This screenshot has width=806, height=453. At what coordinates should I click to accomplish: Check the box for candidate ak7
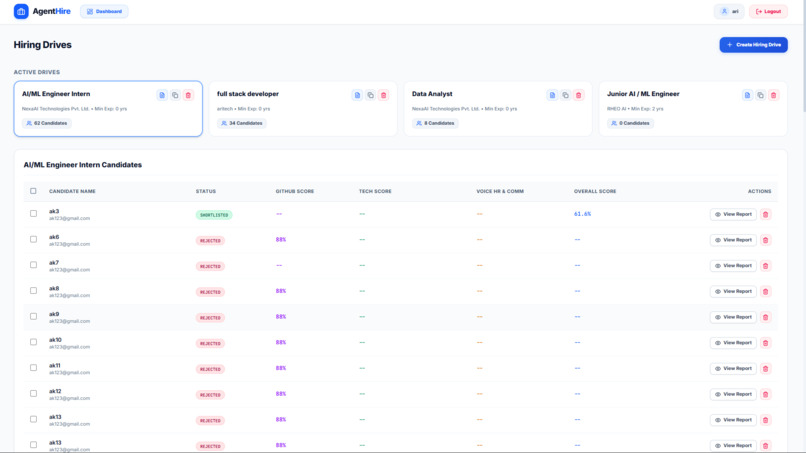(33, 265)
